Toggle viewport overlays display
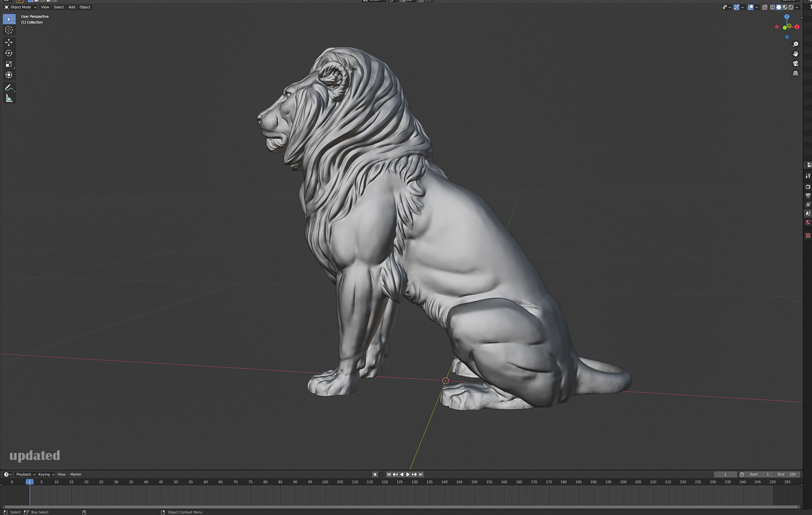 [x=751, y=7]
